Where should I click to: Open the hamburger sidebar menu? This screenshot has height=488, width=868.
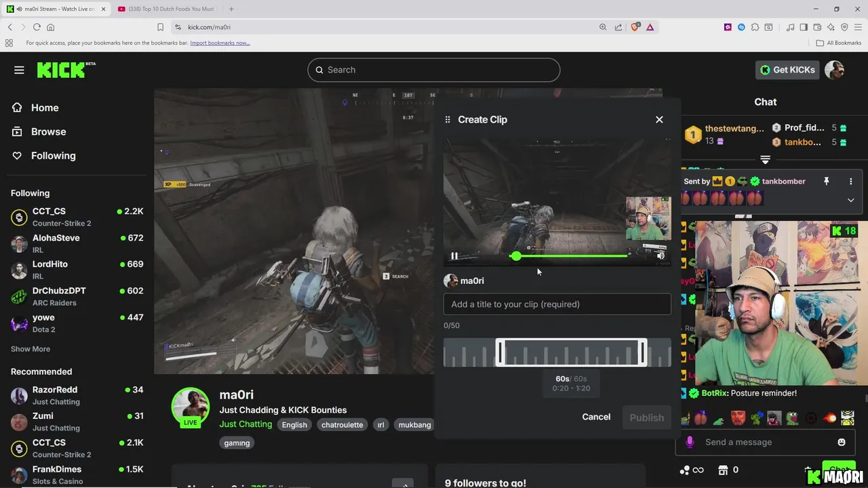[19, 70]
